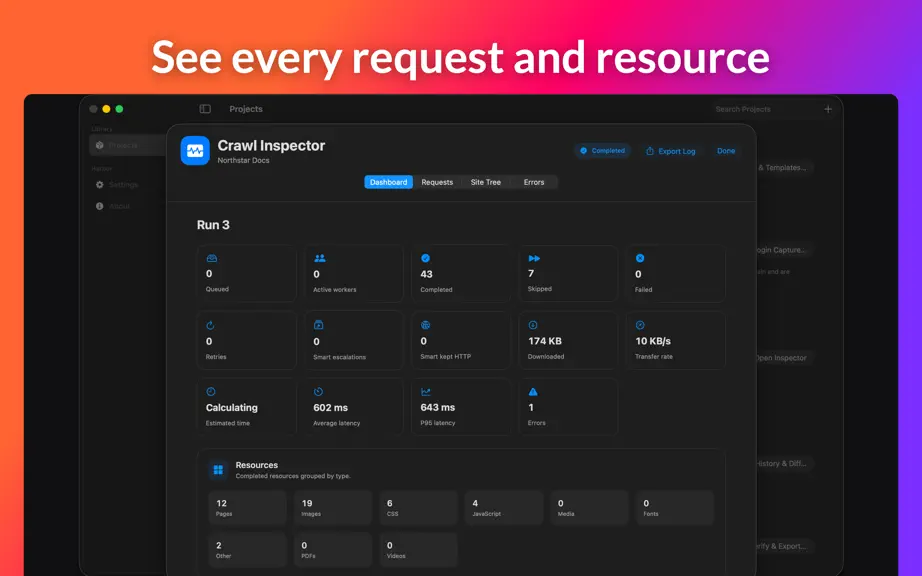Click the Projects title in toolbar
The image size is (922, 576).
coord(246,109)
